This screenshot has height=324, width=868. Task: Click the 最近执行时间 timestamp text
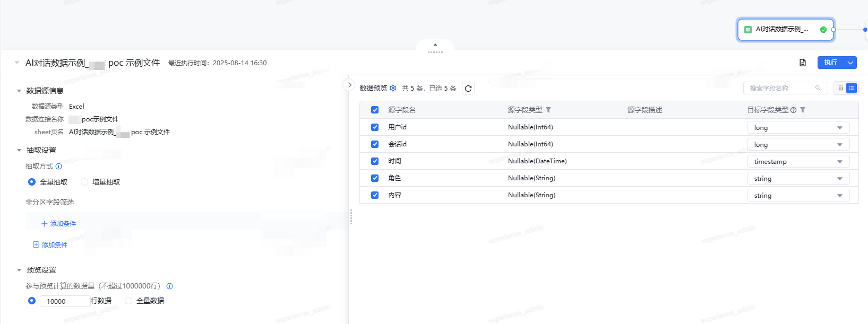pyautogui.click(x=217, y=63)
